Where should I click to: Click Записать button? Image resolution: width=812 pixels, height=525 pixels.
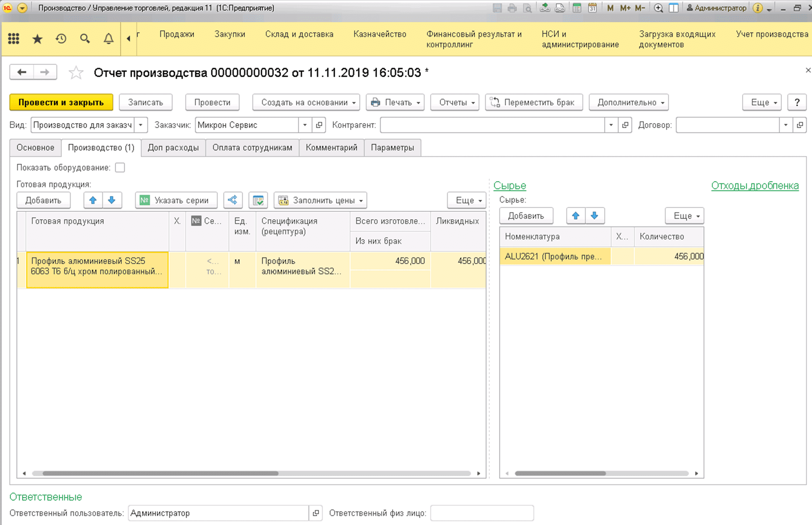click(146, 102)
